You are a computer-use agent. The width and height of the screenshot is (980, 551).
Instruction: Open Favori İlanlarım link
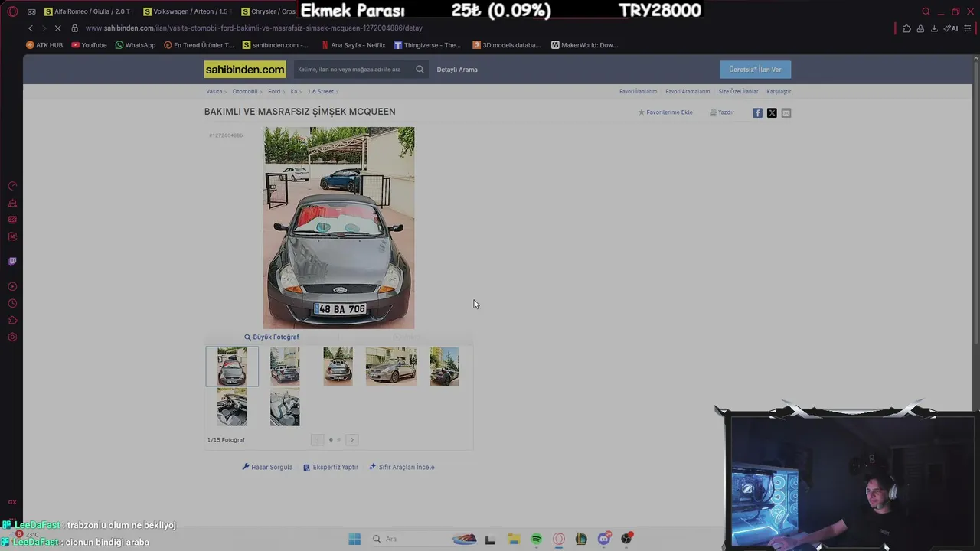pos(639,92)
